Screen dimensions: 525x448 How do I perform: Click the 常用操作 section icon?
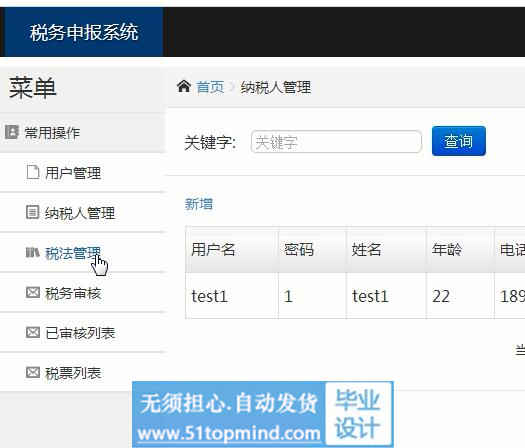(x=12, y=132)
